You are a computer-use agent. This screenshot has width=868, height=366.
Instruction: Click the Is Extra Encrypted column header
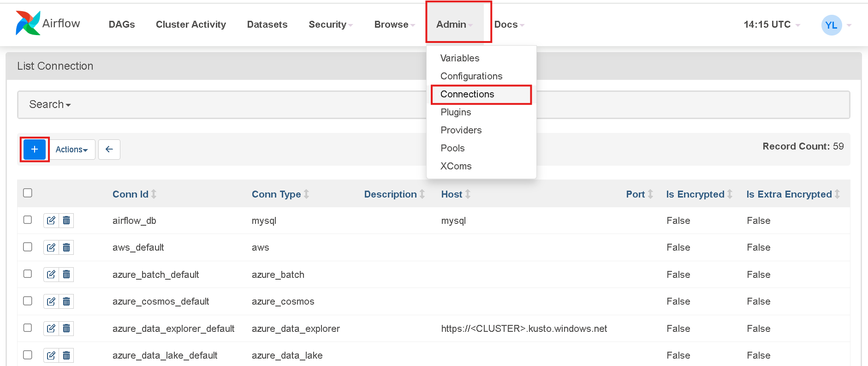[x=789, y=194]
